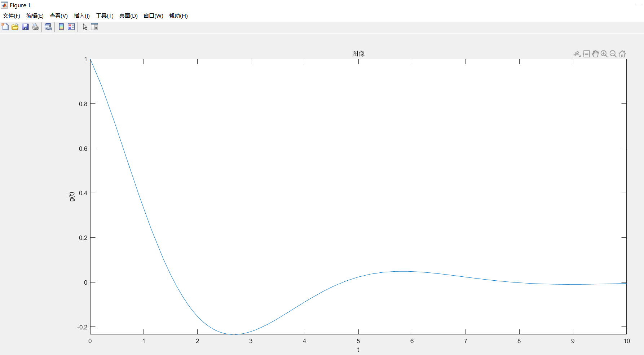
Task: Toggle data tips icon on axes toolbar
Action: (586, 54)
